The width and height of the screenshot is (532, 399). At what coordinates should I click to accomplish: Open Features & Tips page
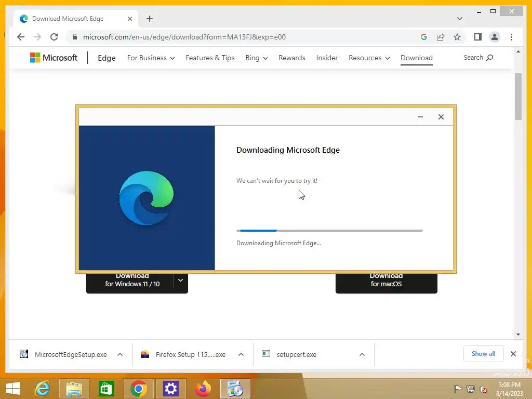(x=210, y=58)
